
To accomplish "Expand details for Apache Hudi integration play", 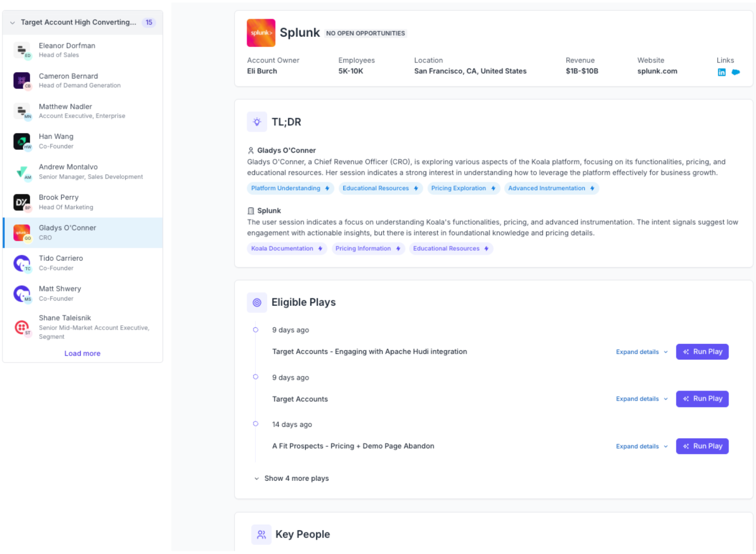I will pyautogui.click(x=641, y=352).
